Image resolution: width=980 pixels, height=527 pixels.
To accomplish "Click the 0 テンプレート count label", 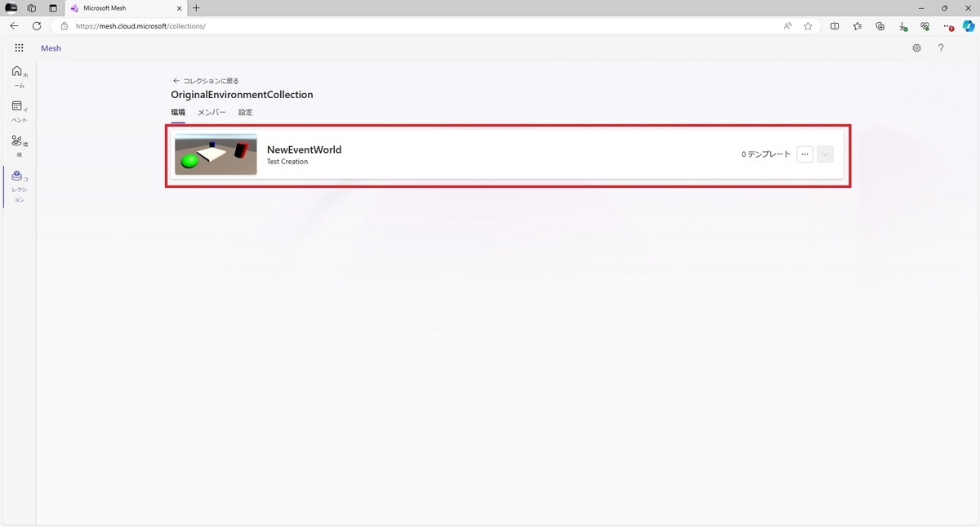I will click(766, 154).
